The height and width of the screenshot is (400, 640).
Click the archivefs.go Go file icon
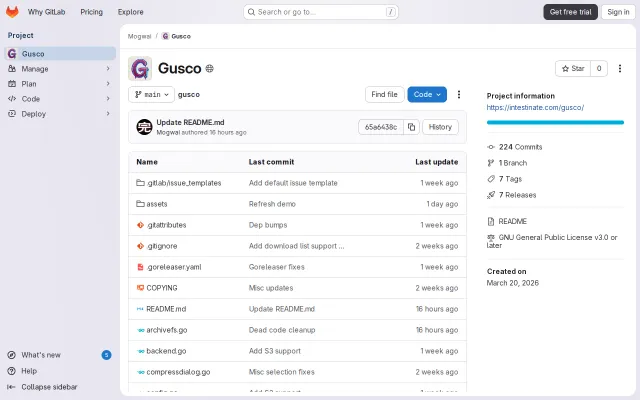coord(140,330)
